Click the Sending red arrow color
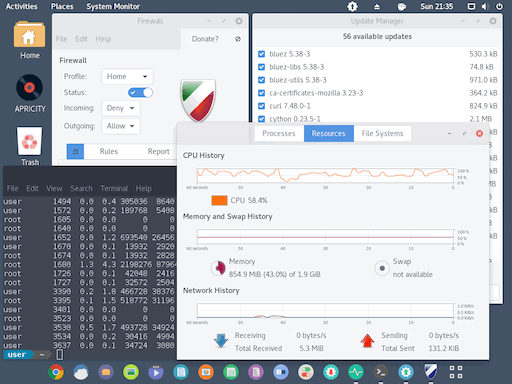 (367, 341)
